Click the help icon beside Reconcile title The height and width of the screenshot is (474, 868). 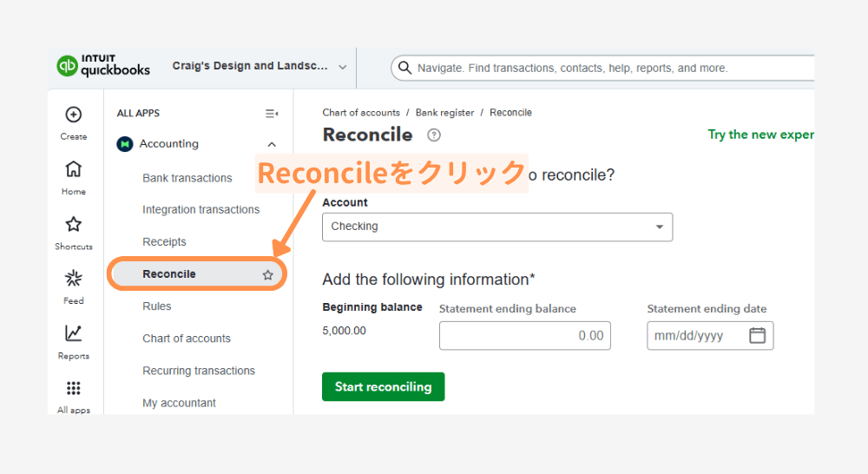point(434,135)
